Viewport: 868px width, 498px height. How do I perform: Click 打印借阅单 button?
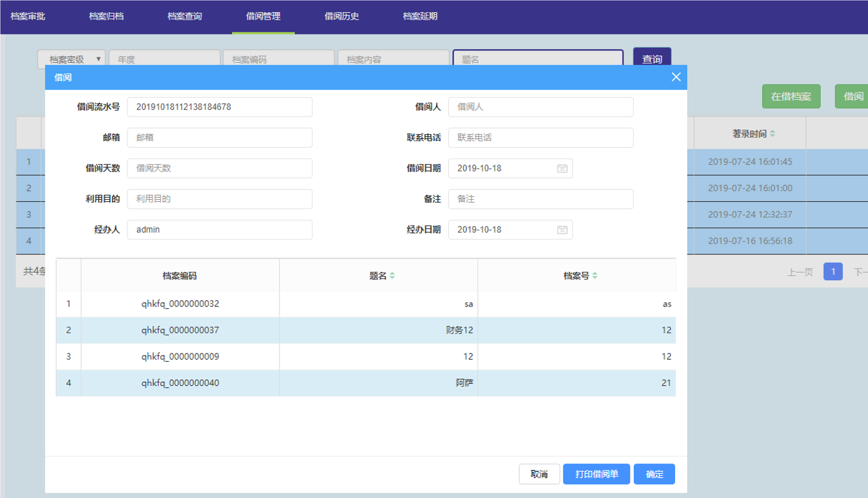[597, 474]
